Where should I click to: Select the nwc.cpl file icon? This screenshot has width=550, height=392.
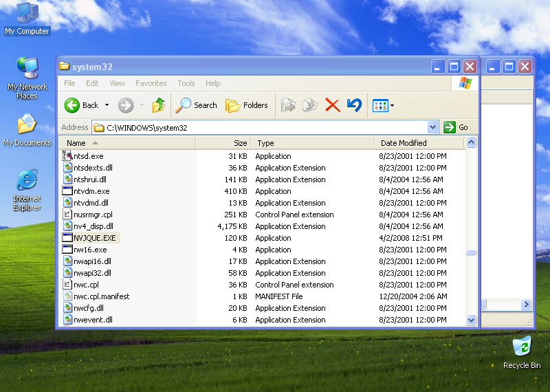[67, 284]
